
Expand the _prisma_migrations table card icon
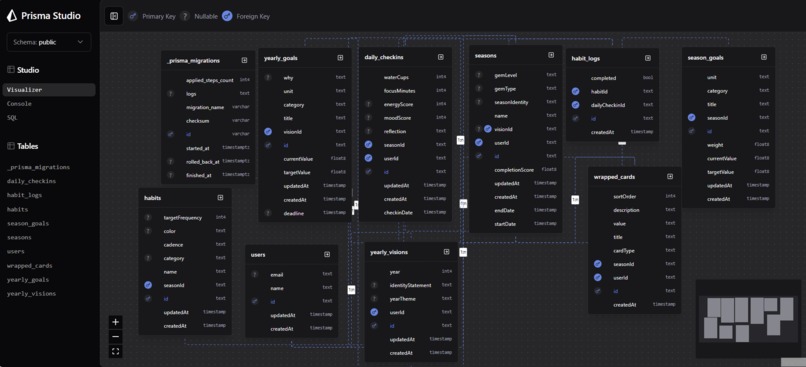point(244,60)
